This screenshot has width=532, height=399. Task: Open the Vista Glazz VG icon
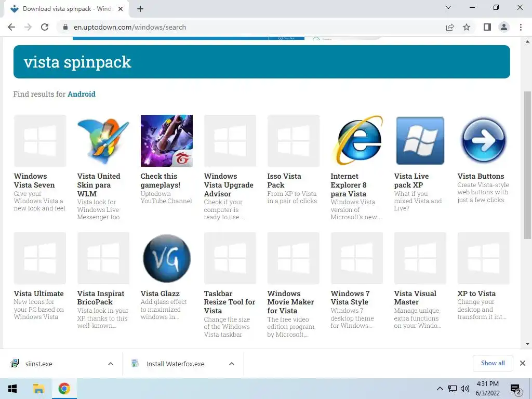167,258
